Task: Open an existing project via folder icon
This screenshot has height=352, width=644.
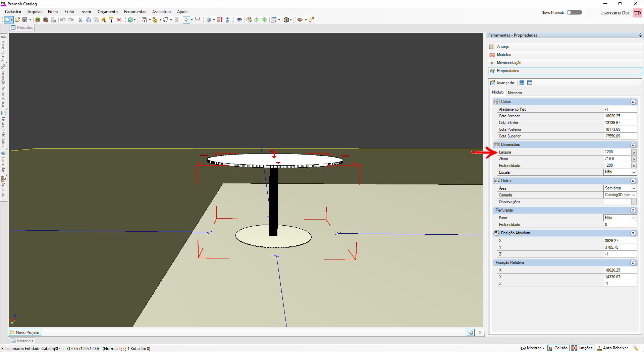Action: 17,20
